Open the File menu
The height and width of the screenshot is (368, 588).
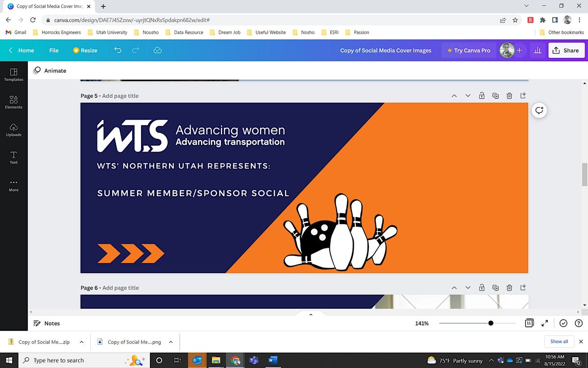pyautogui.click(x=54, y=50)
